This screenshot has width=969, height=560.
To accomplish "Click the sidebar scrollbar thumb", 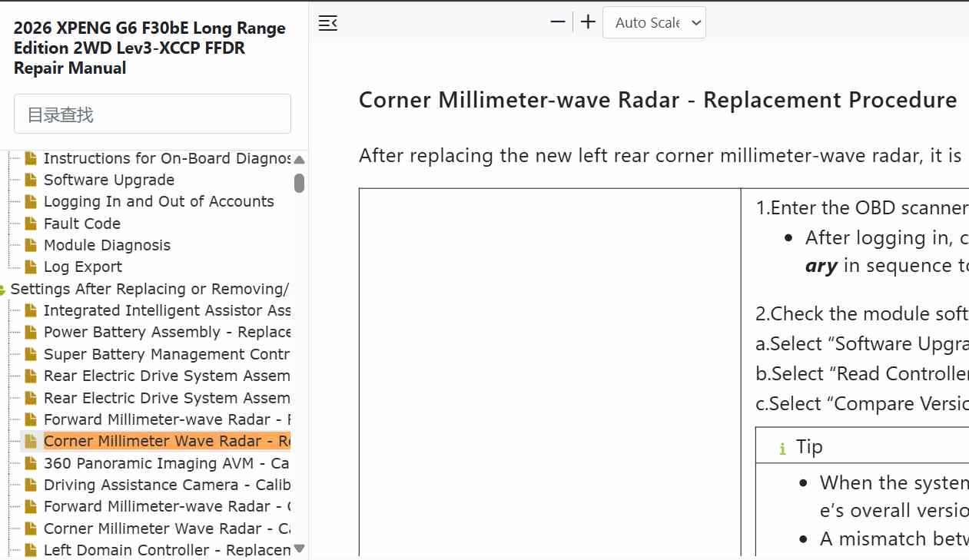I will (x=300, y=183).
